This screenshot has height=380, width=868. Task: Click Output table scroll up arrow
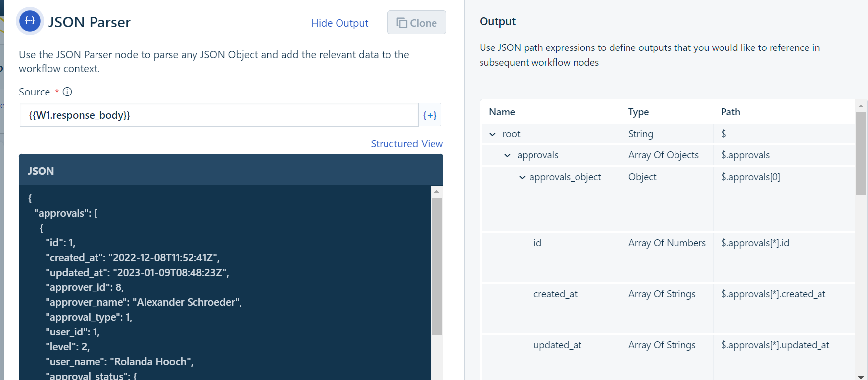coord(861,105)
